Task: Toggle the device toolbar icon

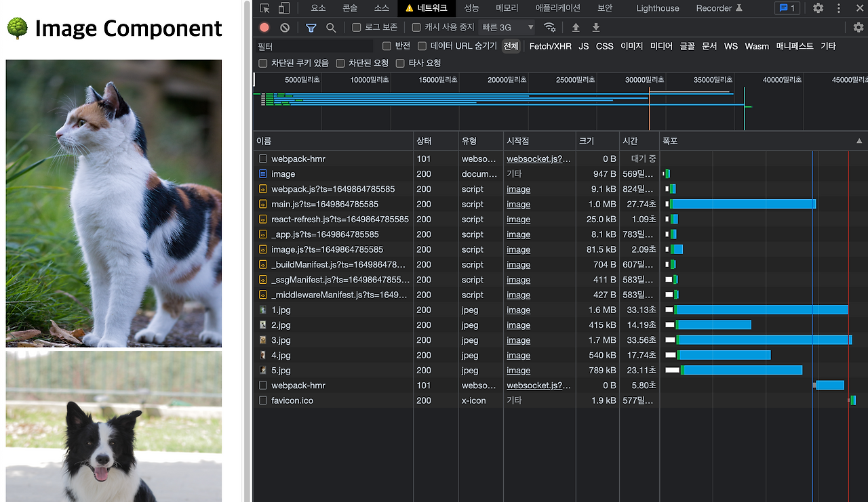Action: click(284, 8)
